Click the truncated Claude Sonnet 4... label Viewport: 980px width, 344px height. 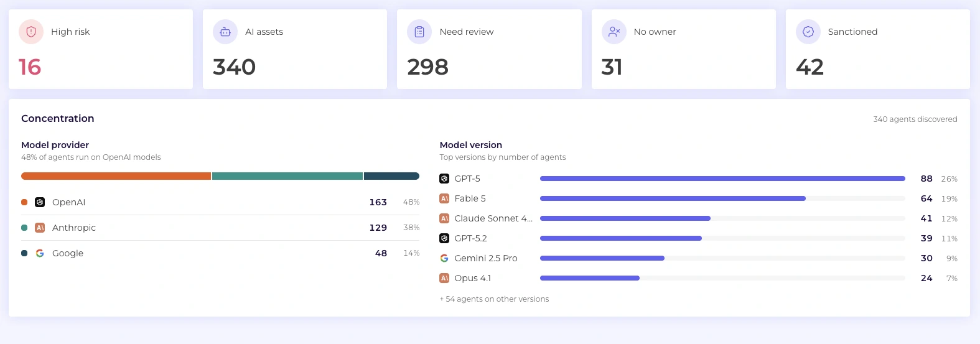(493, 218)
